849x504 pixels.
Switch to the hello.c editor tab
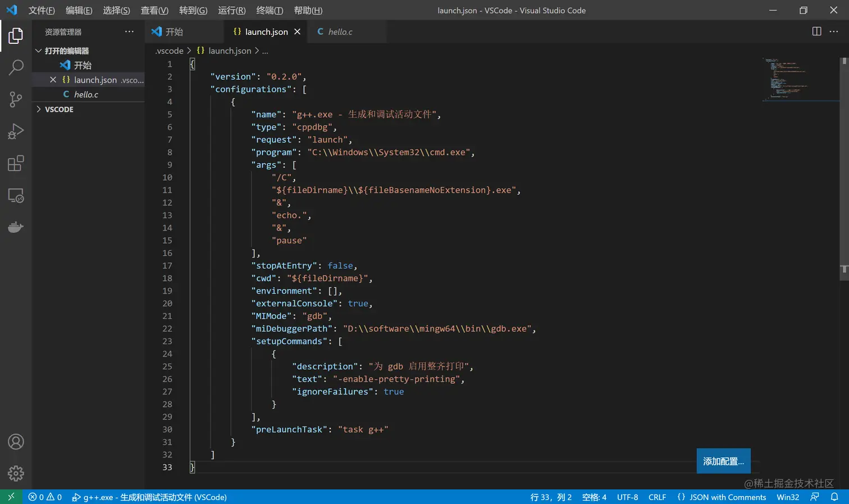pyautogui.click(x=340, y=31)
